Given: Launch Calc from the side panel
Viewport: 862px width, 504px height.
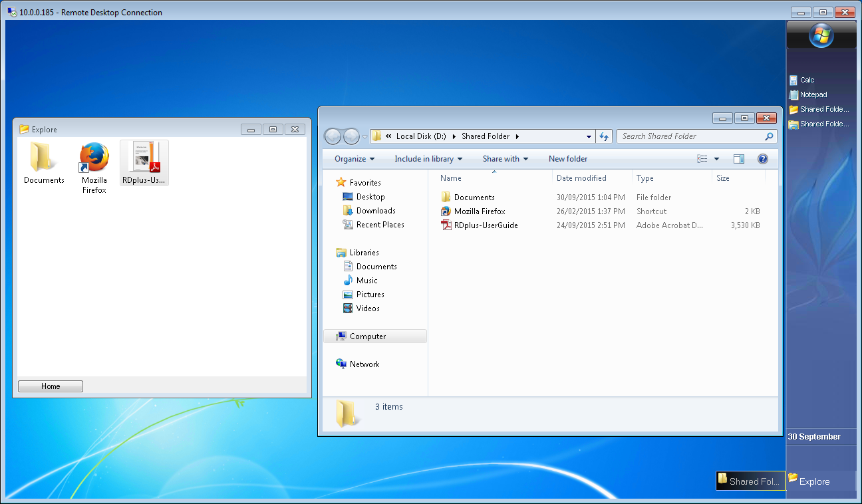Looking at the screenshot, I should coord(807,80).
